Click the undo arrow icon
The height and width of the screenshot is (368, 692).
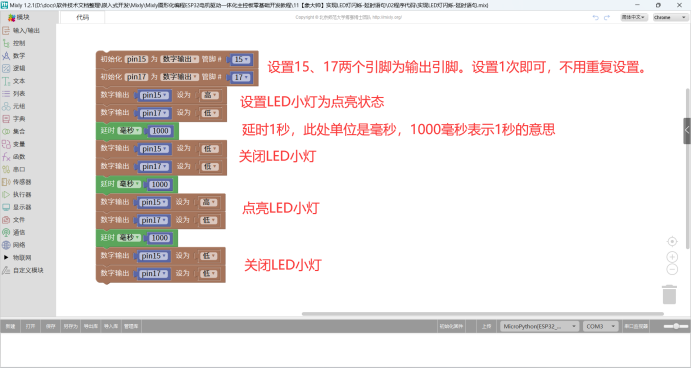[595, 17]
